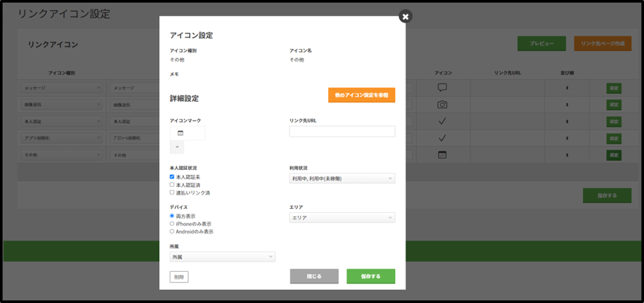This screenshot has height=303, width=644.
Task: Choose the Androidのみ表示 device option
Action: pyautogui.click(x=172, y=232)
